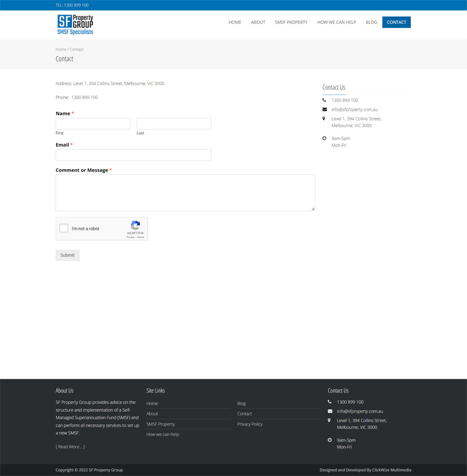Open the SMSF PROPERTY menu item
This screenshot has width=467, height=476.
coord(291,22)
